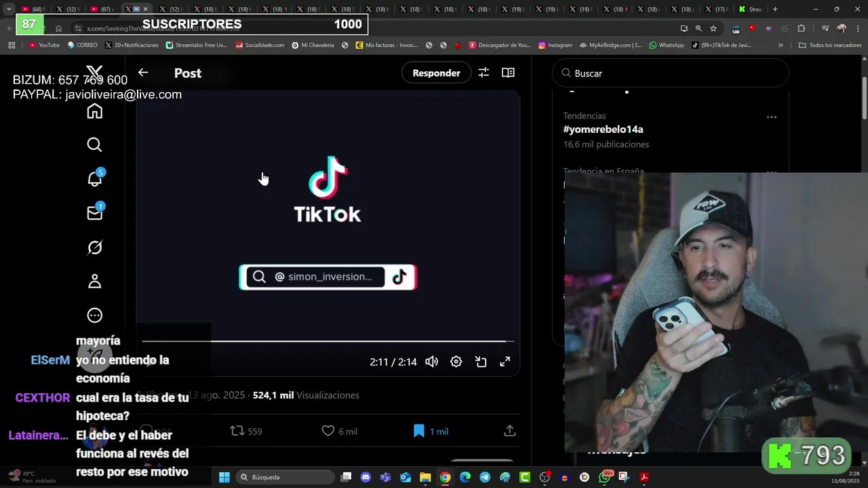Like the post with 6 mil likes
This screenshot has width=868, height=488.
pos(339,431)
